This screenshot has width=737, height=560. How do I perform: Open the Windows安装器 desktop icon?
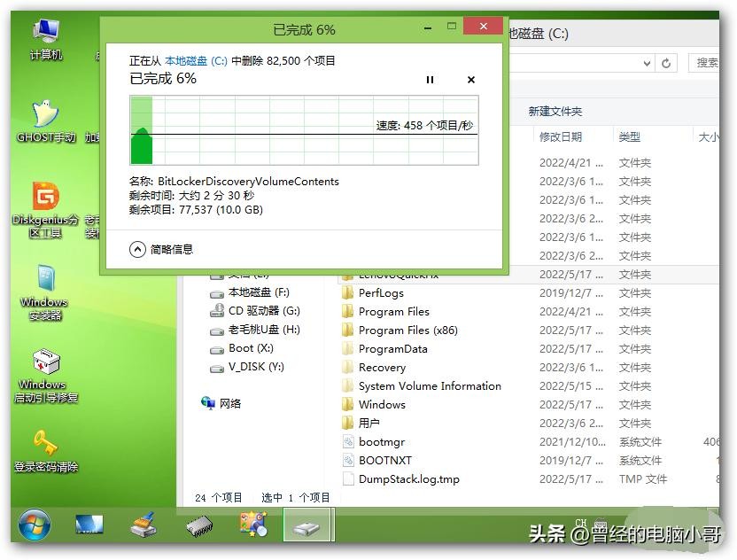point(46,290)
